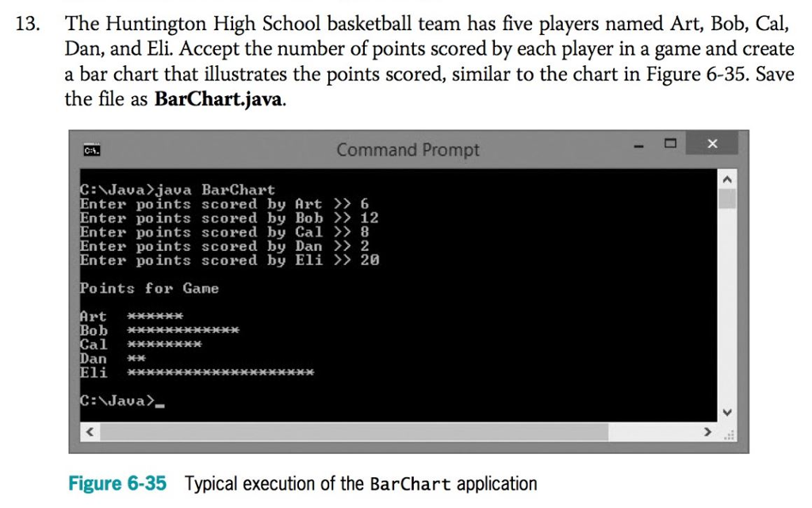Select the Command Prompt title bar text
Screen dimensions: 812x508
tap(408, 149)
